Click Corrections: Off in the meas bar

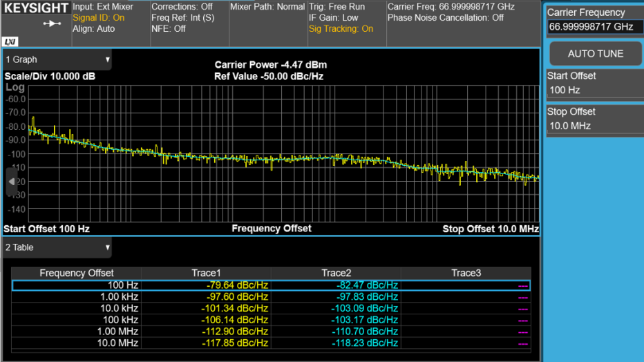[182, 7]
